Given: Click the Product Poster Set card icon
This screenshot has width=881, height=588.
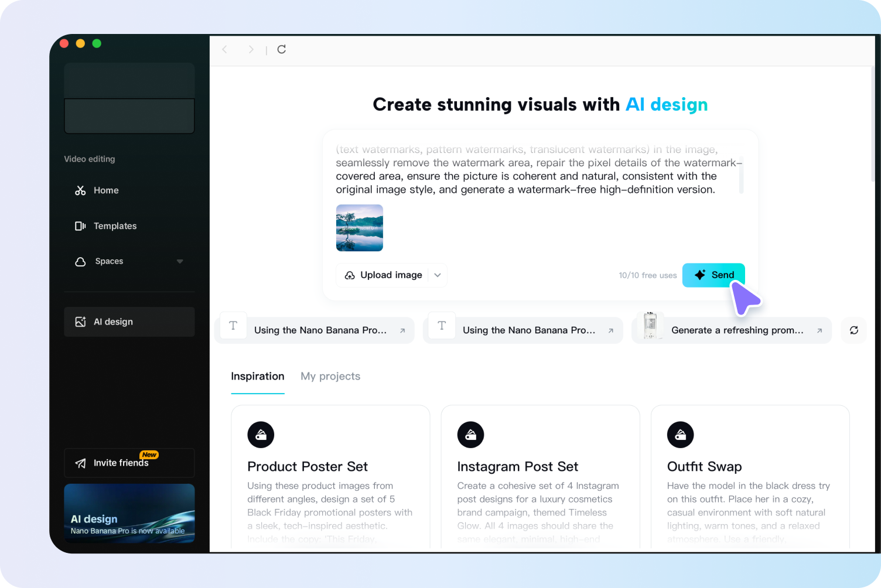Looking at the screenshot, I should point(261,435).
